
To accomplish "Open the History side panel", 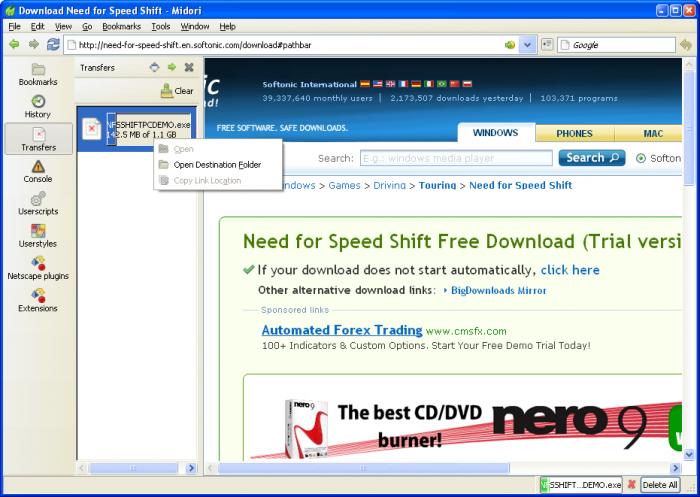I will pos(38,107).
